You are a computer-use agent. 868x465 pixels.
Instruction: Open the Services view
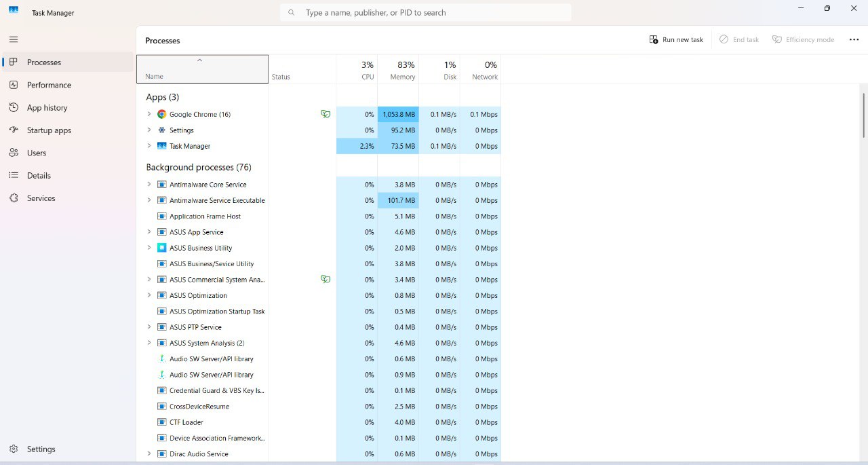point(41,198)
